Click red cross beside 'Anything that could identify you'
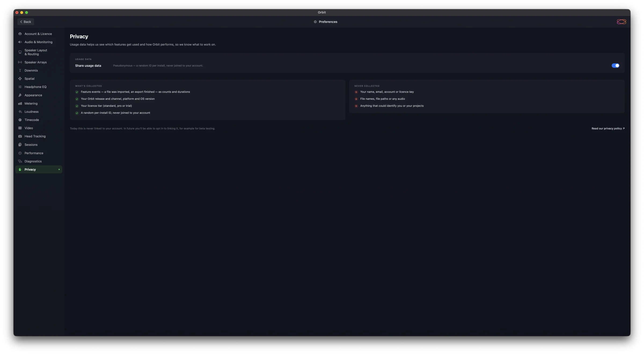 coord(356,106)
